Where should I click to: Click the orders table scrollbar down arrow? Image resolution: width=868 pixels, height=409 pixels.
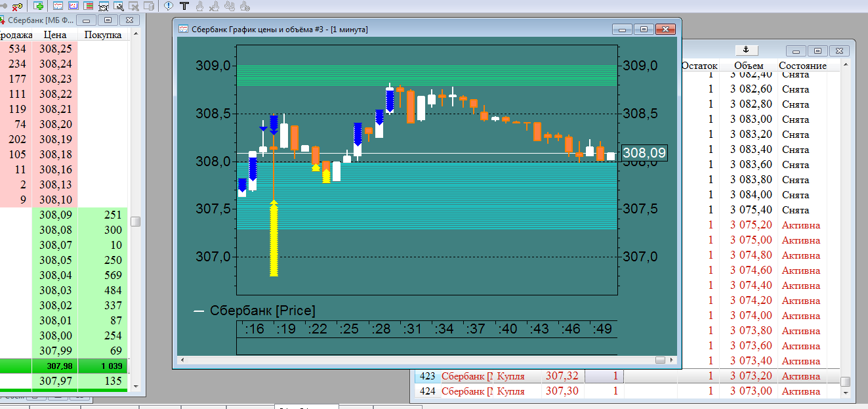846,393
